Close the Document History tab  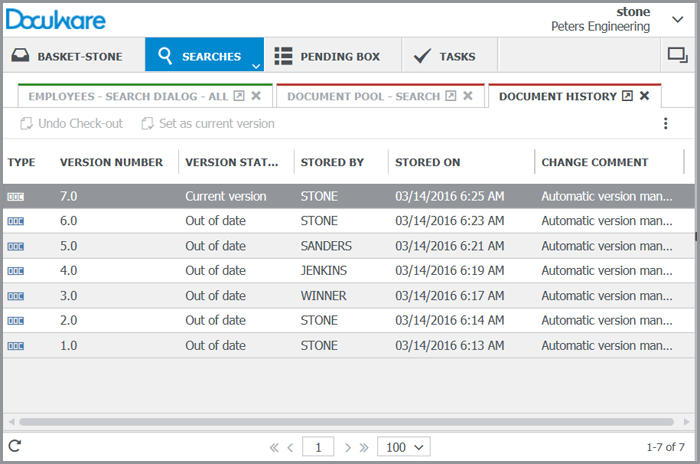pos(645,96)
